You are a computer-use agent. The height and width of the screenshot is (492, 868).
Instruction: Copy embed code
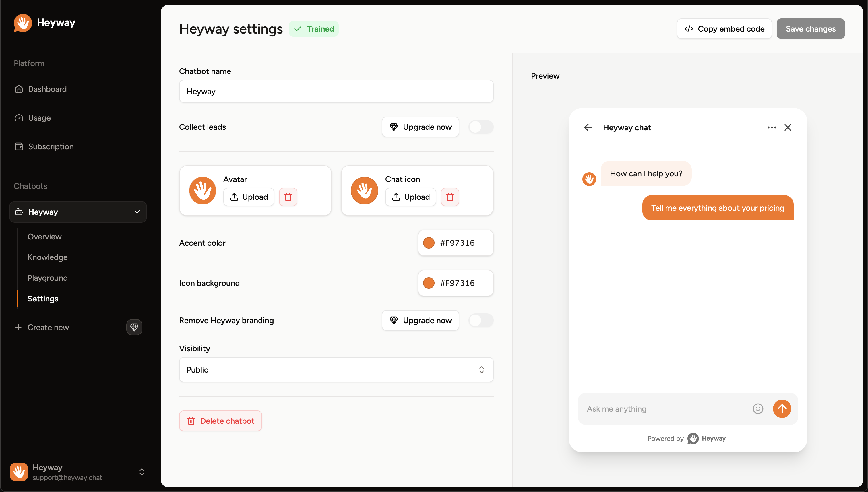[x=724, y=29]
